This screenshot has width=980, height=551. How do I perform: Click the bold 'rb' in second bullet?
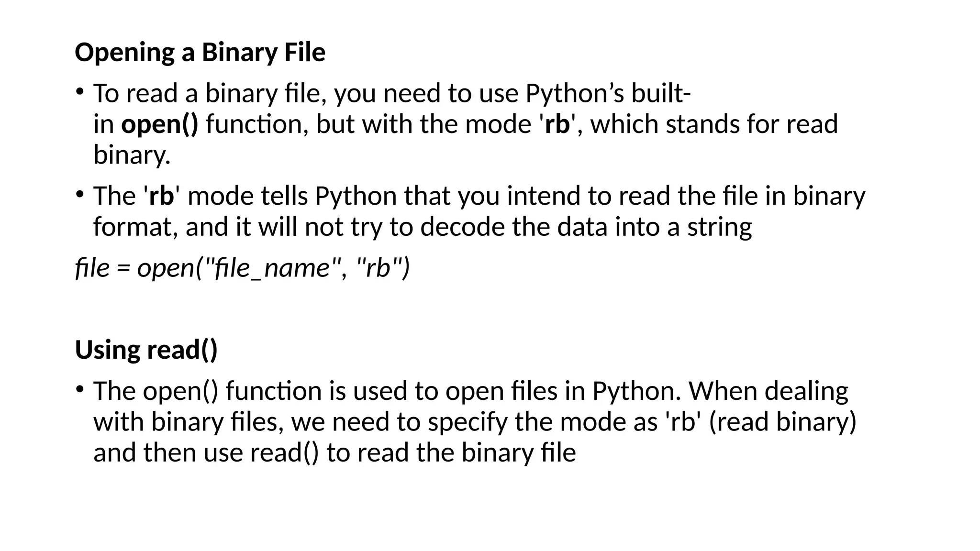(161, 196)
